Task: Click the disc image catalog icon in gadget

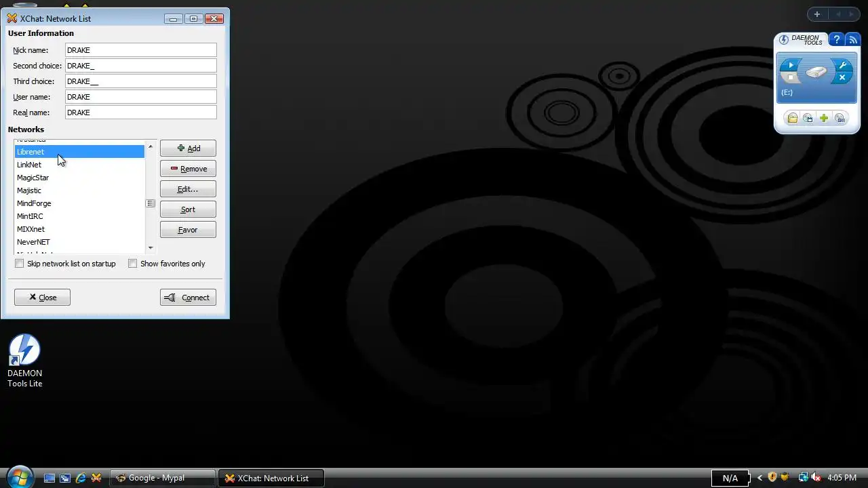Action: (x=808, y=118)
